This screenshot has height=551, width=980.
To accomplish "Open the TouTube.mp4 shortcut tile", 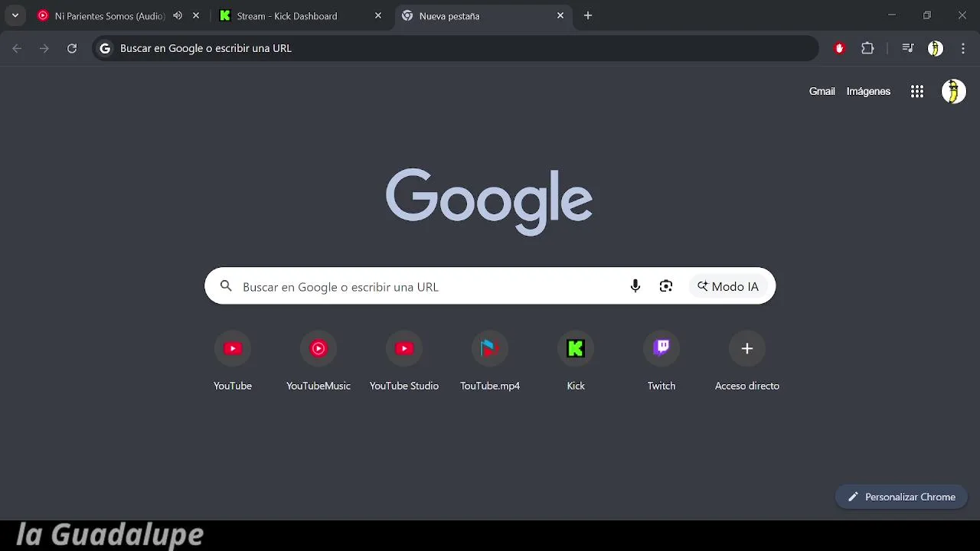I will click(x=490, y=360).
